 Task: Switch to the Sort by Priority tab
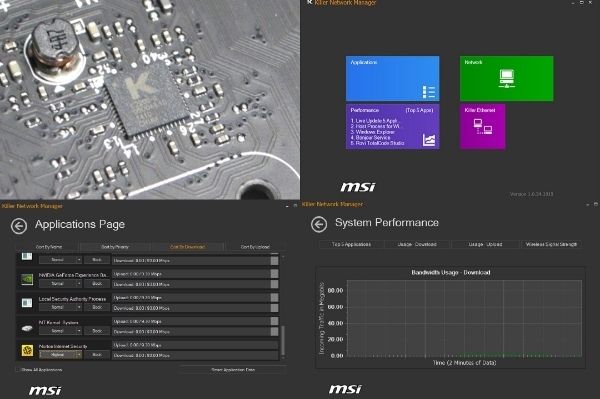(x=115, y=247)
